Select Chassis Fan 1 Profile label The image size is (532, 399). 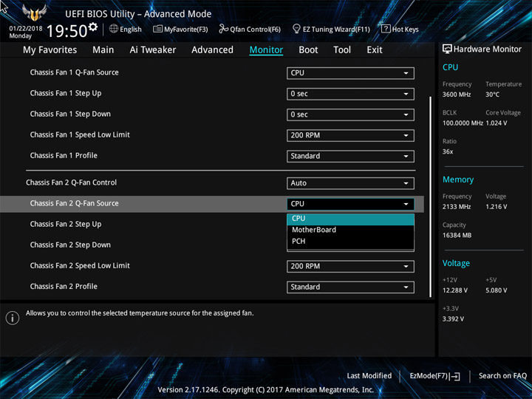point(64,156)
